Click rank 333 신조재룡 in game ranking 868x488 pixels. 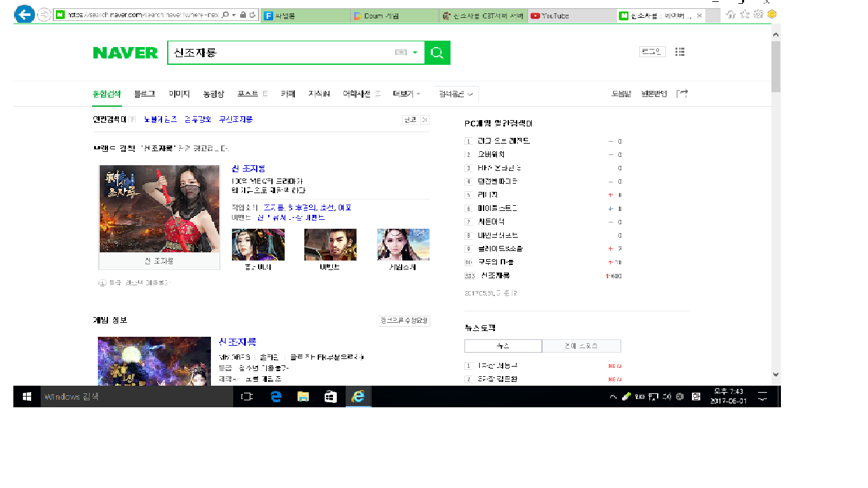tap(496, 276)
